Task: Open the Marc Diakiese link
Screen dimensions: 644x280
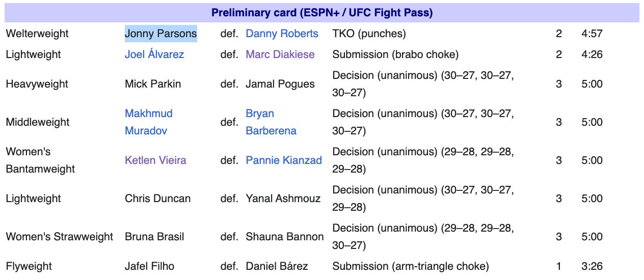Action: click(280, 54)
